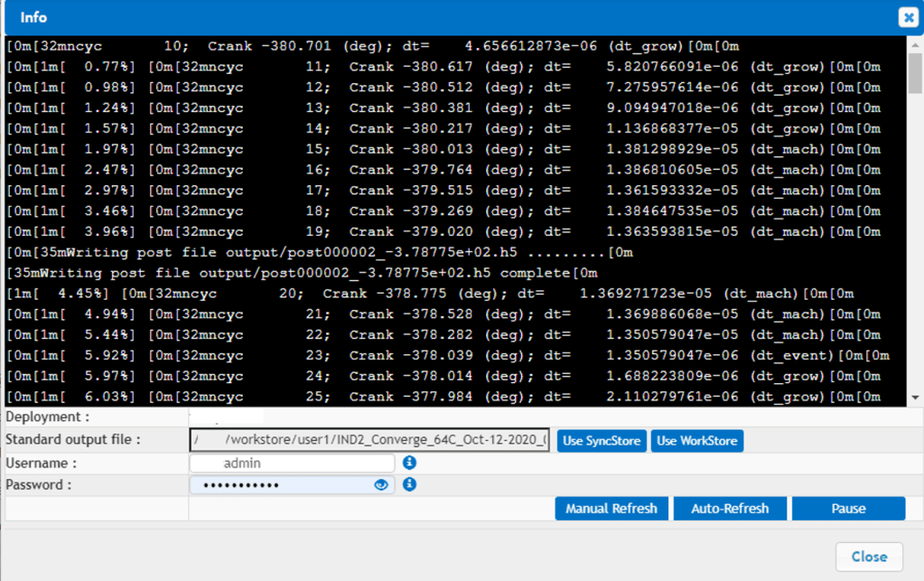Click the console vertical scrollbar thumb
The image size is (924, 581).
click(915, 72)
